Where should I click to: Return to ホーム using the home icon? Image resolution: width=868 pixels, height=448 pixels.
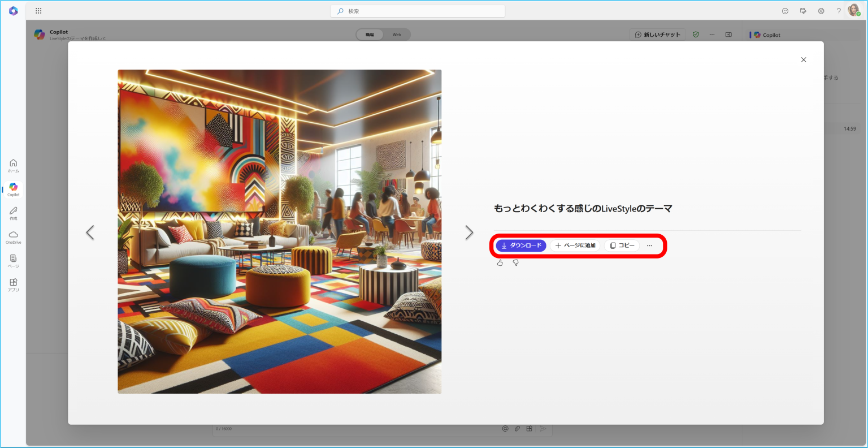(12, 166)
